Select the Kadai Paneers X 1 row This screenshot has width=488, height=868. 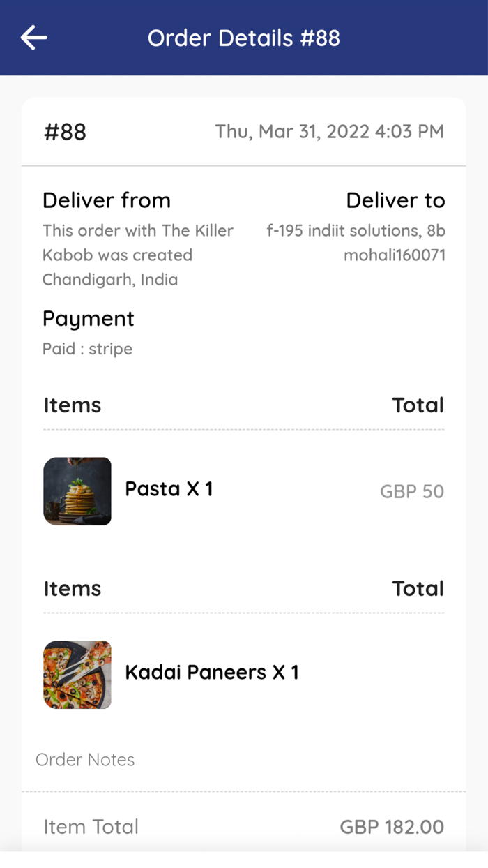point(211,672)
